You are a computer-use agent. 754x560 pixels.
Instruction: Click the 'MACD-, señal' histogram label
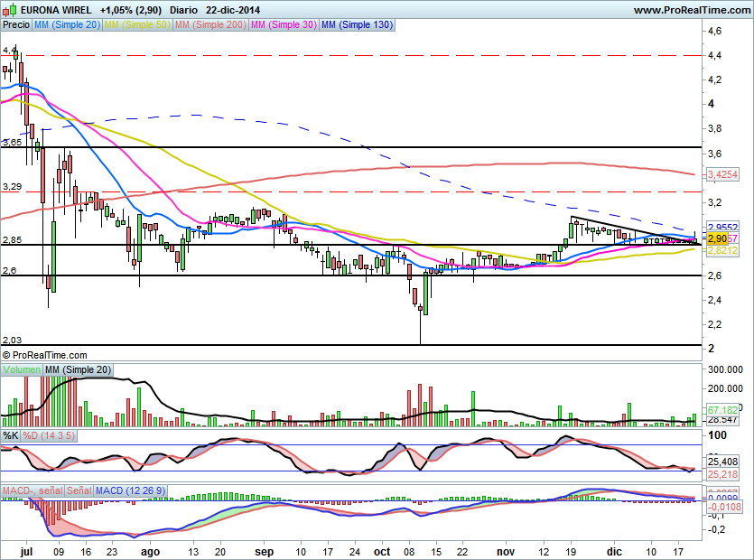[33, 490]
